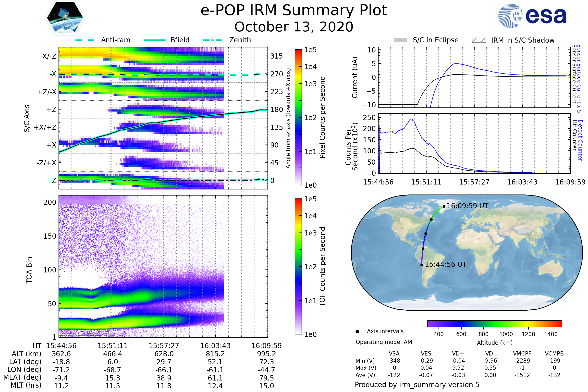Click the Pixel Counts per Second colorbar
Screen dimensions: 588x392
click(298, 117)
